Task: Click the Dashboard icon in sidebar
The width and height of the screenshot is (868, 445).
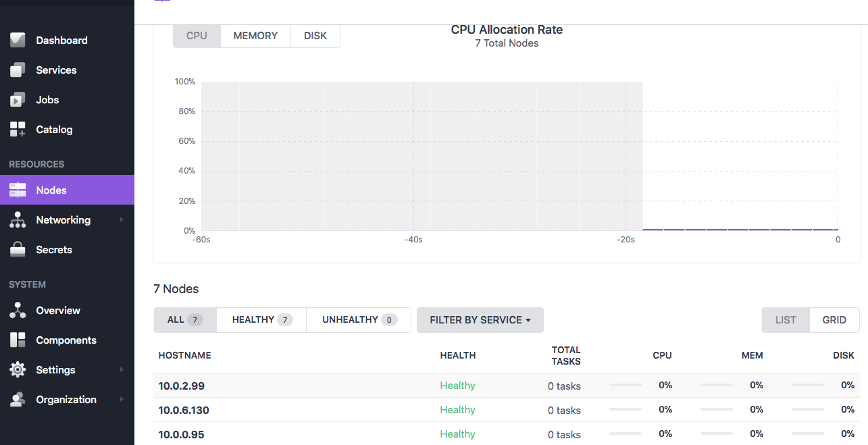Action: [x=18, y=41]
